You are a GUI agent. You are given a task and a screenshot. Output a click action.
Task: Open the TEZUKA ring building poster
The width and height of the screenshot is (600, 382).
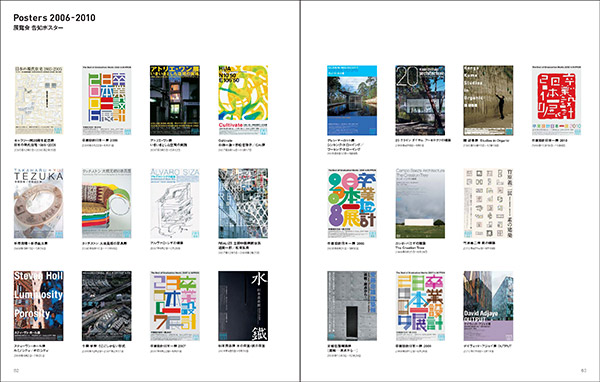coord(39,203)
